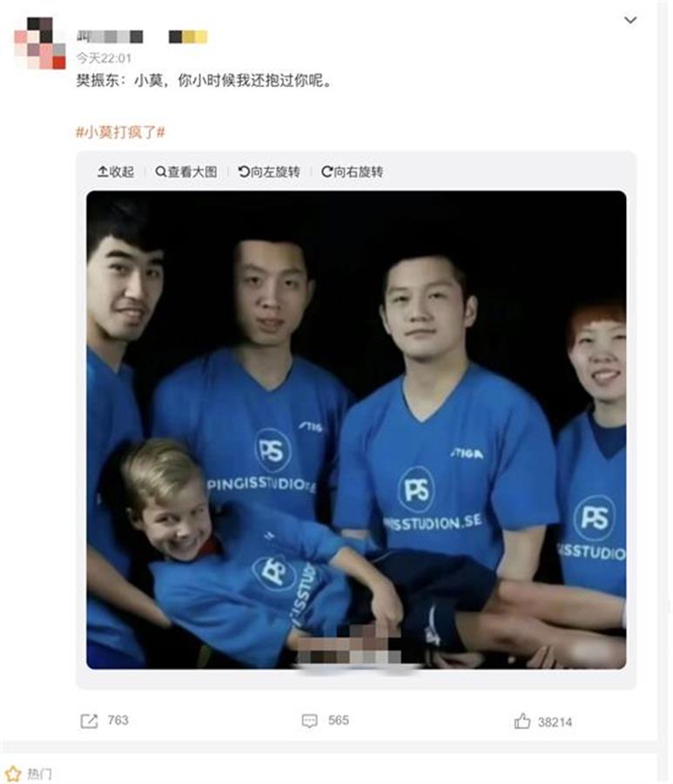Open the #小莫打疯了# hashtag topic
Image resolution: width=673 pixels, height=784 pixels.
[x=120, y=132]
